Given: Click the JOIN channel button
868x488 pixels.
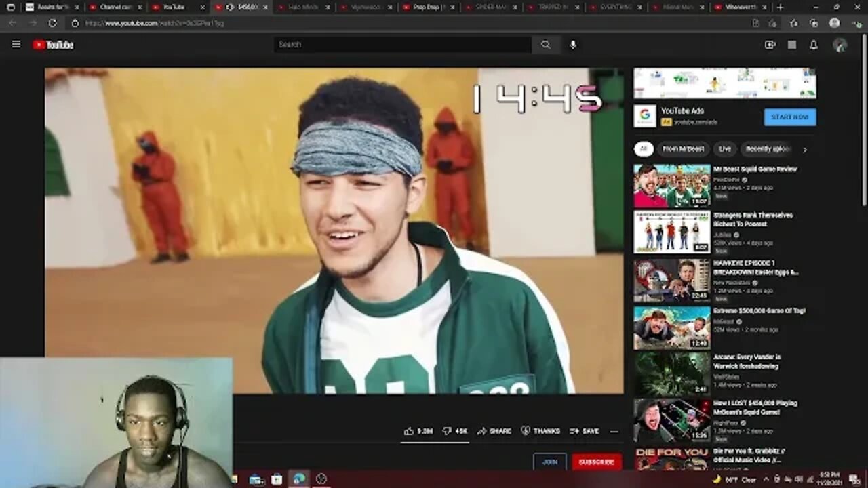Looking at the screenshot, I should [x=550, y=462].
